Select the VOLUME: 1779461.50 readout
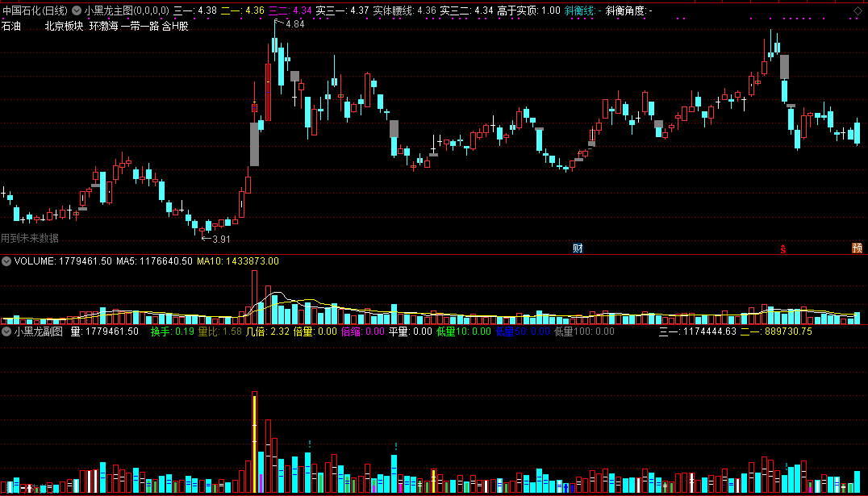The width and height of the screenshot is (868, 496). pyautogui.click(x=63, y=261)
